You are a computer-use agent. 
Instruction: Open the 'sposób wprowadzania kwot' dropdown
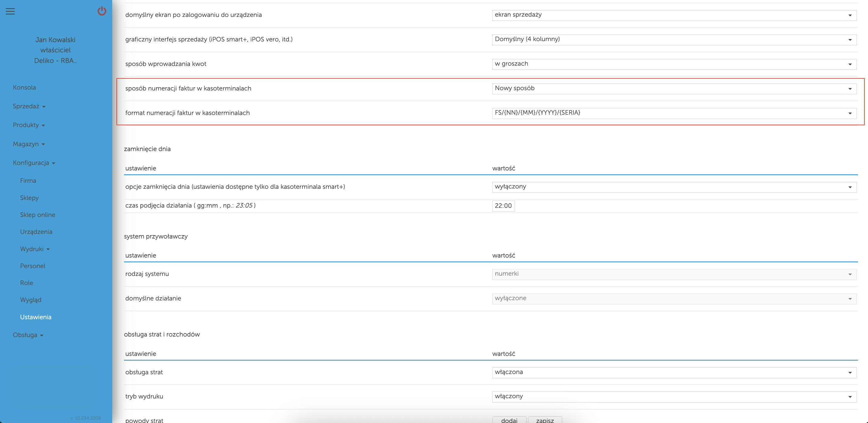[674, 64]
